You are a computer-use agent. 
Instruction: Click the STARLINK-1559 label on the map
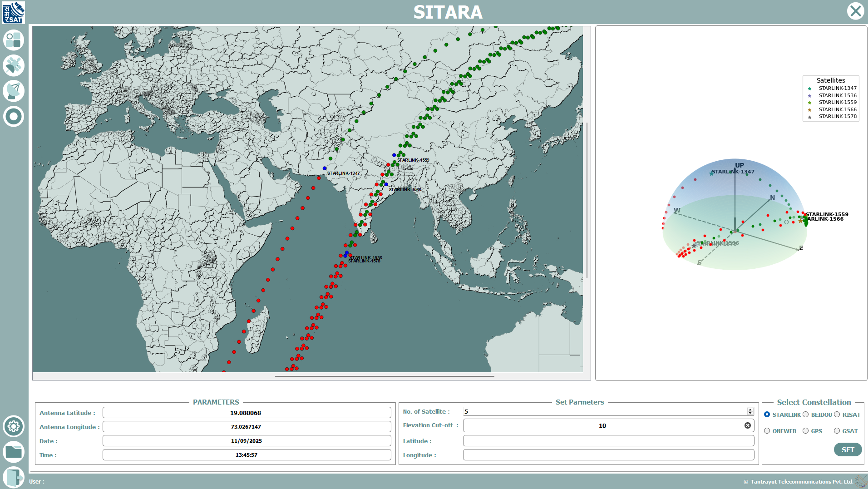[x=413, y=160]
